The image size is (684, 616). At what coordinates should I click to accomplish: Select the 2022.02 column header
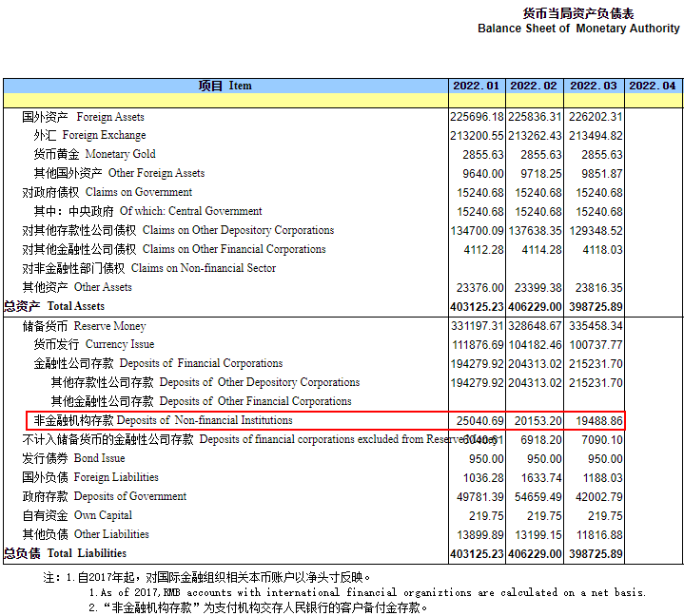[x=534, y=86]
